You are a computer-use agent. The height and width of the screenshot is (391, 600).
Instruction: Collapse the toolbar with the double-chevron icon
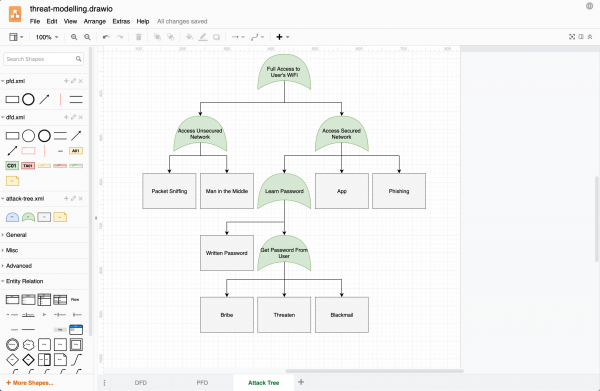click(x=590, y=37)
